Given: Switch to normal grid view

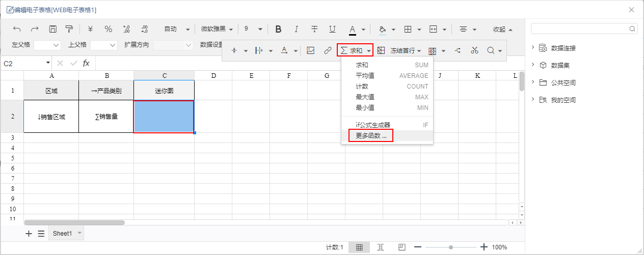Looking at the screenshot, I should tap(359, 247).
